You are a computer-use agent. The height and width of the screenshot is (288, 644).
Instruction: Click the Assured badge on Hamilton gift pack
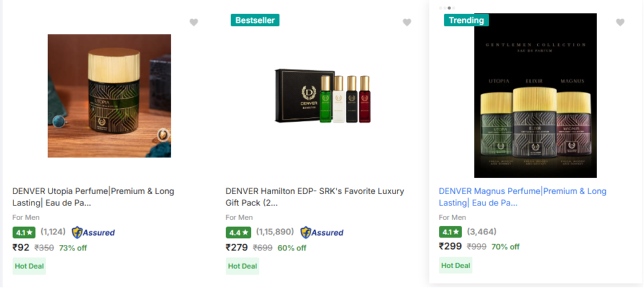point(322,232)
